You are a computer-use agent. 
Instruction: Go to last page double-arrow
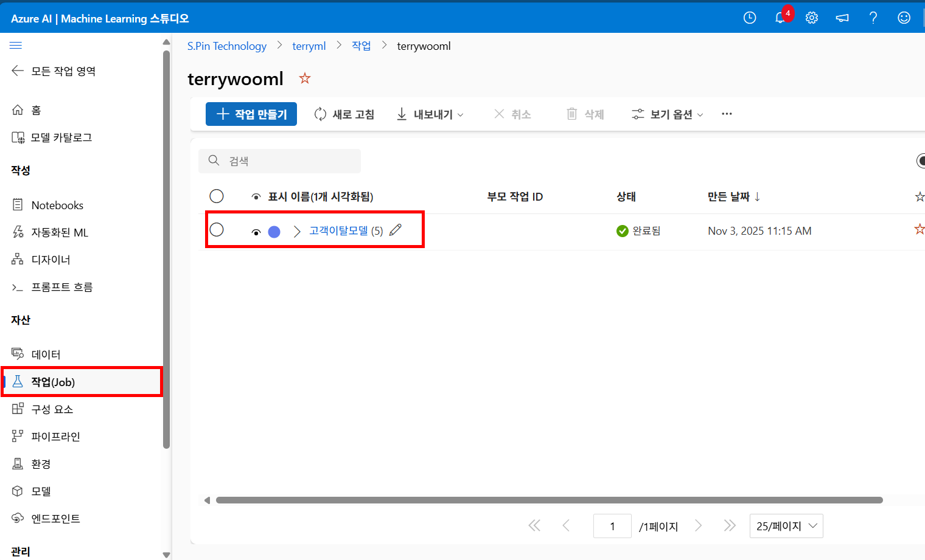click(730, 526)
